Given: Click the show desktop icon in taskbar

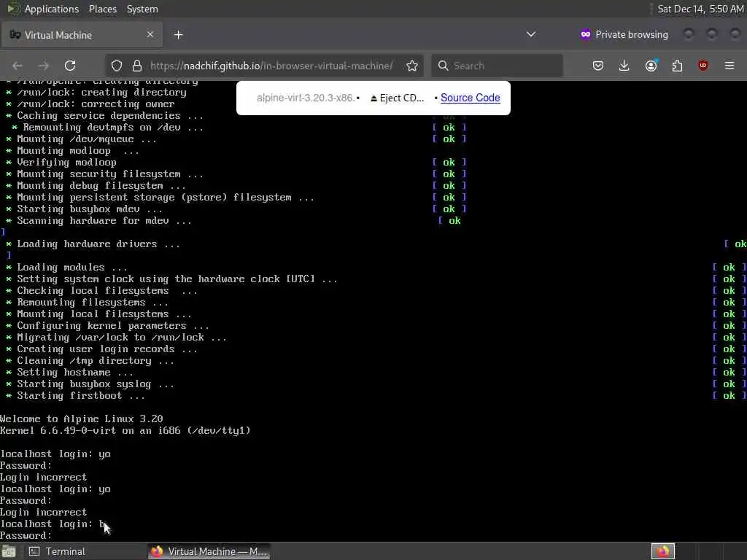Looking at the screenshot, I should coord(9,551).
